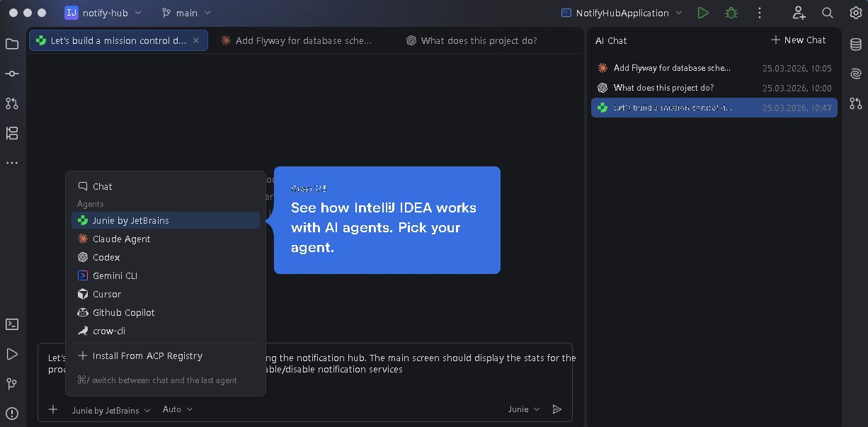Image resolution: width=868 pixels, height=427 pixels.
Task: Debug NotifyHubApplication with bug icon
Action: [x=731, y=13]
